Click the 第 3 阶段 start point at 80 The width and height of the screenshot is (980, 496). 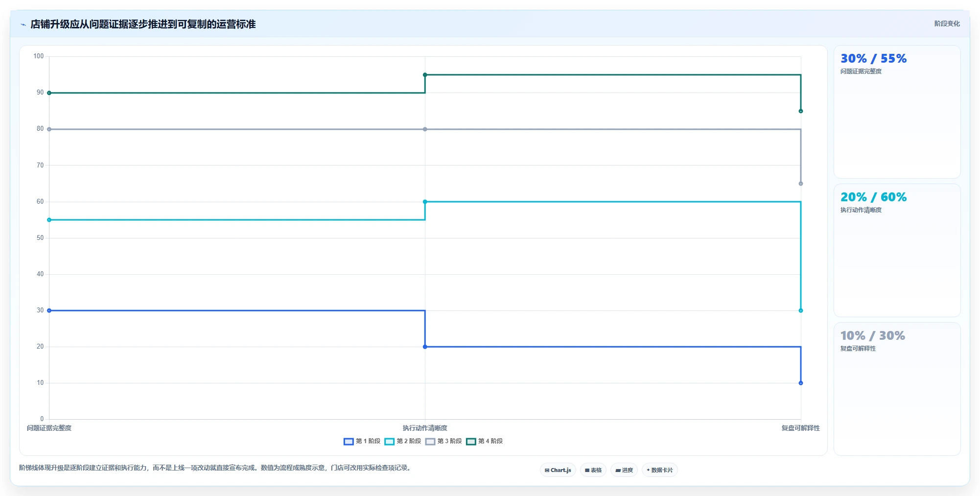[49, 129]
